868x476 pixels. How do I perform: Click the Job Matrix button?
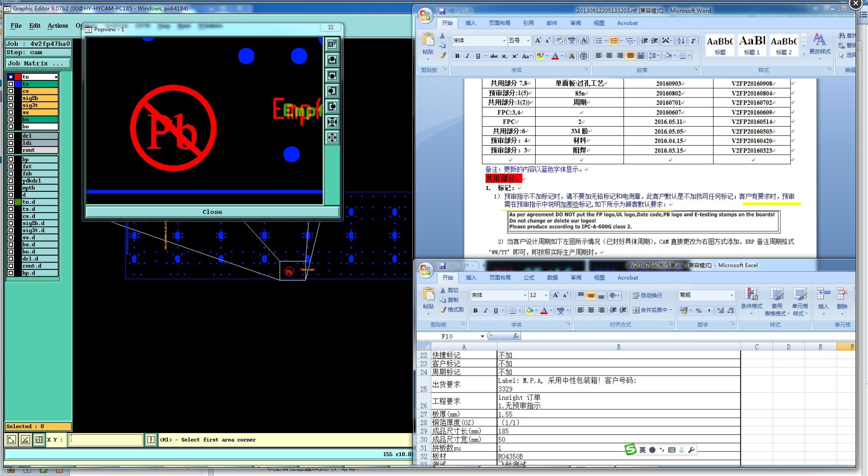point(38,63)
